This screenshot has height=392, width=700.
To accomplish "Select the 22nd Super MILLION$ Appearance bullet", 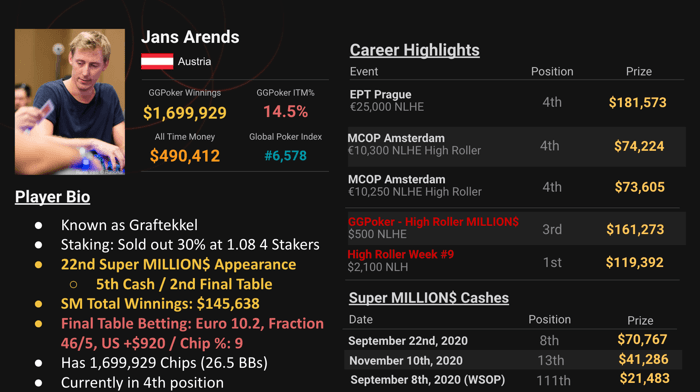I will (178, 264).
